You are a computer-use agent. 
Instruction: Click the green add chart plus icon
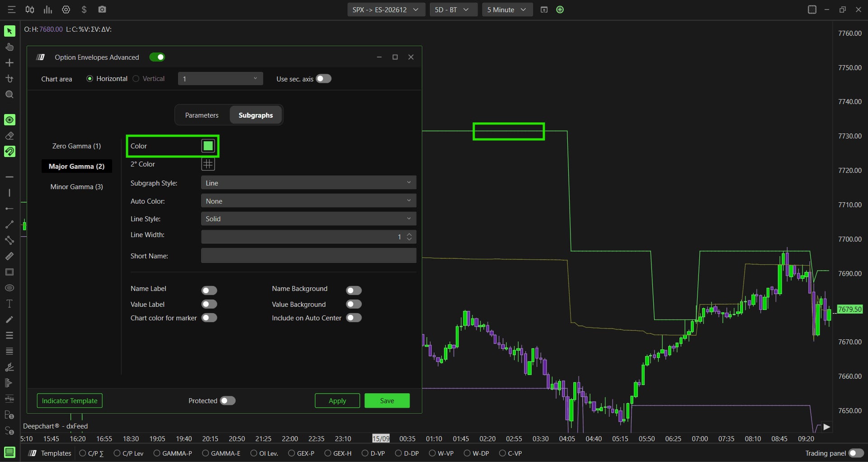coord(560,10)
